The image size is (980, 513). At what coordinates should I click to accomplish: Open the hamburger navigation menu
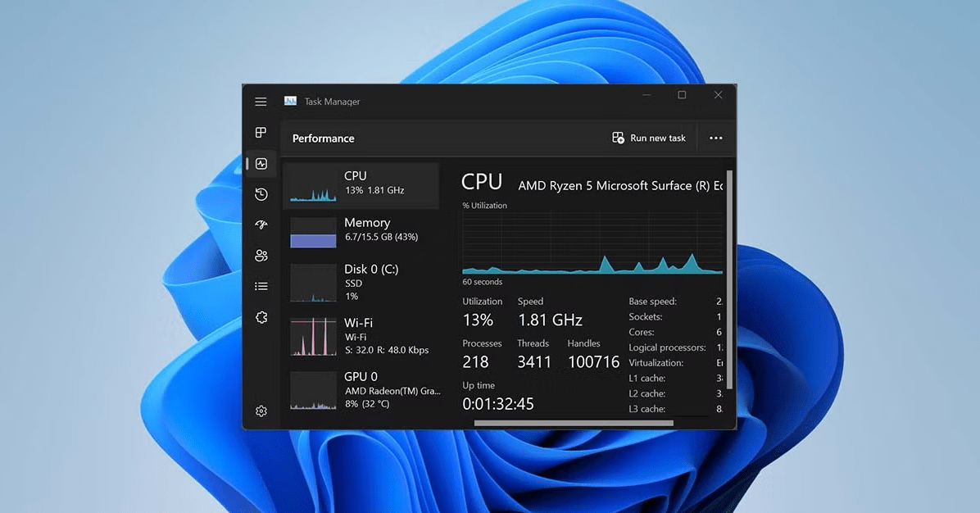click(x=261, y=102)
